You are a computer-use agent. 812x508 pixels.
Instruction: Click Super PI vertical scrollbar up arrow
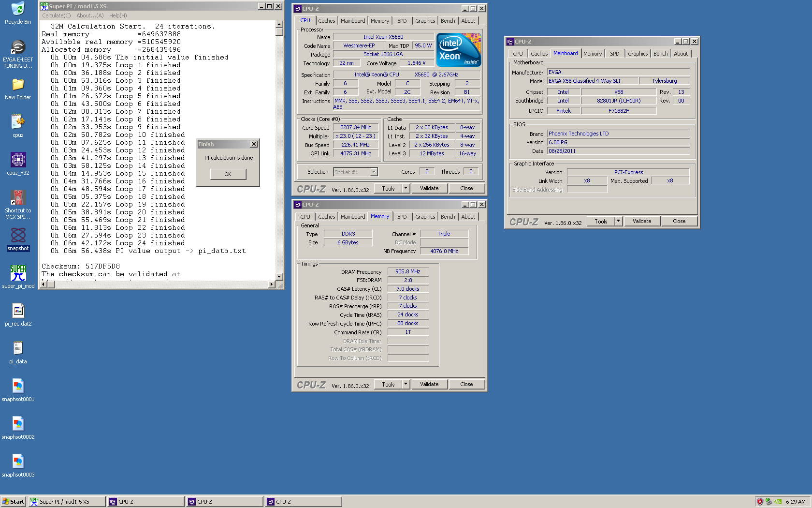click(279, 24)
